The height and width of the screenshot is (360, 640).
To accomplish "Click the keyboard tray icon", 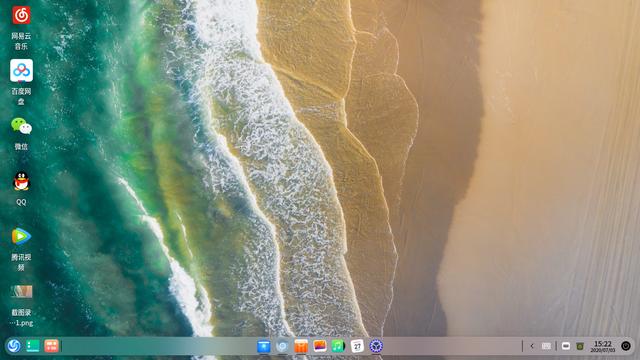I will [546, 346].
